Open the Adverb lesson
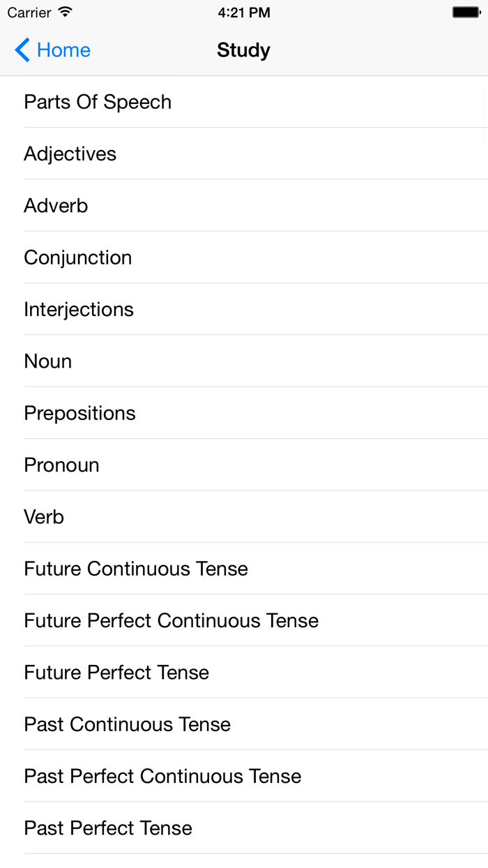The width and height of the screenshot is (488, 868). tap(56, 205)
